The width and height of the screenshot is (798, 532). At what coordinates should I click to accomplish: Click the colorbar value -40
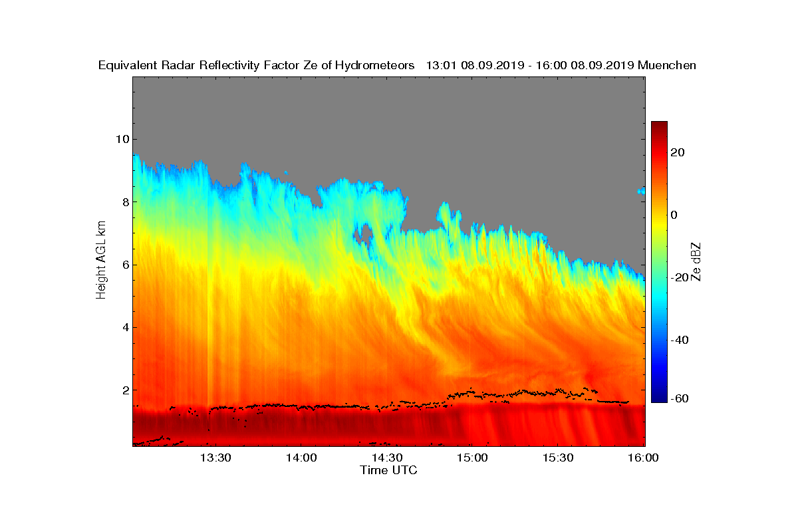coord(680,340)
